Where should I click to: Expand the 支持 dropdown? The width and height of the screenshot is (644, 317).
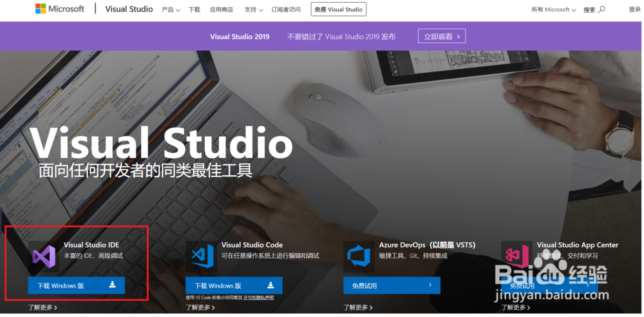coord(253,10)
